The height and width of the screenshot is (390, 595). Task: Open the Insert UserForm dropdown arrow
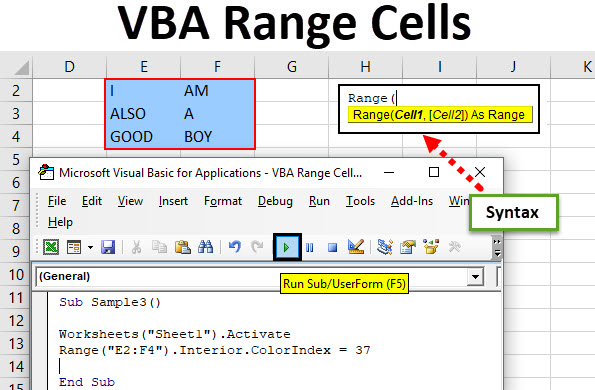(x=90, y=247)
